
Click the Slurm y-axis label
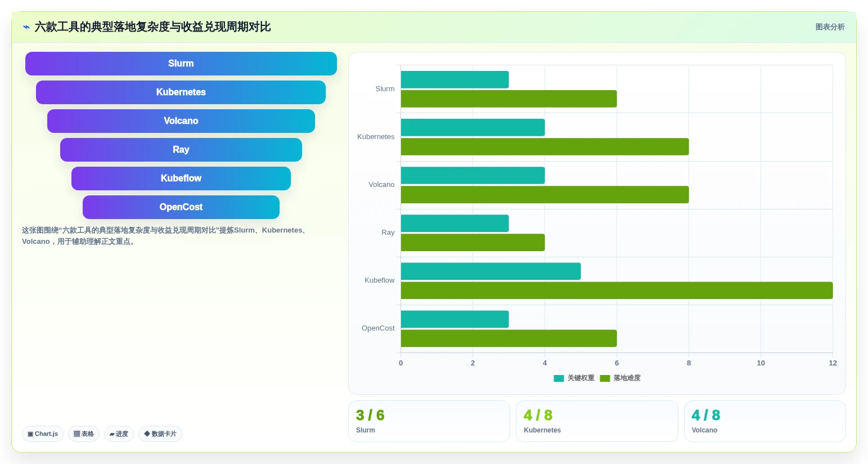[385, 89]
